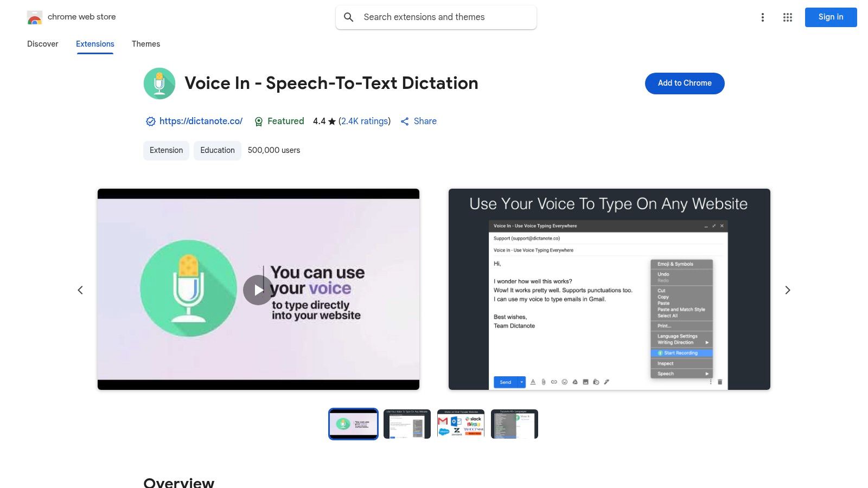Click the Overview heading
This screenshot has height=488, width=868.
coord(179,482)
